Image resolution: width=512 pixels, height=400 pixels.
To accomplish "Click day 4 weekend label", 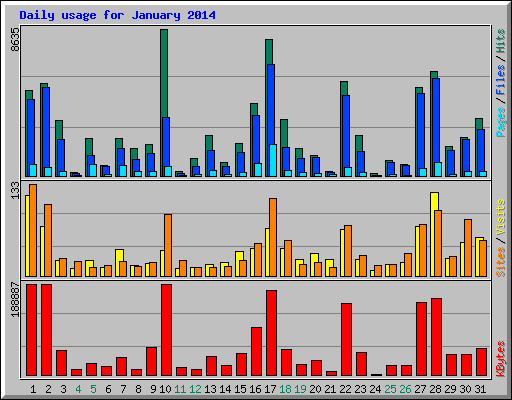I will click(x=78, y=389).
